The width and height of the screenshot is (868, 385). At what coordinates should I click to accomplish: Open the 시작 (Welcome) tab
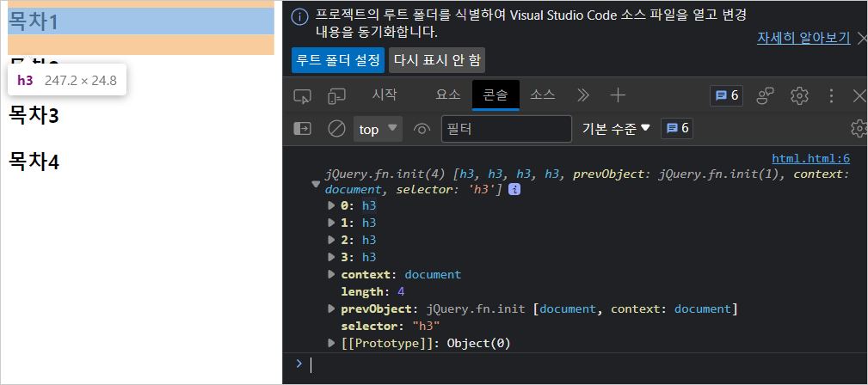point(385,95)
